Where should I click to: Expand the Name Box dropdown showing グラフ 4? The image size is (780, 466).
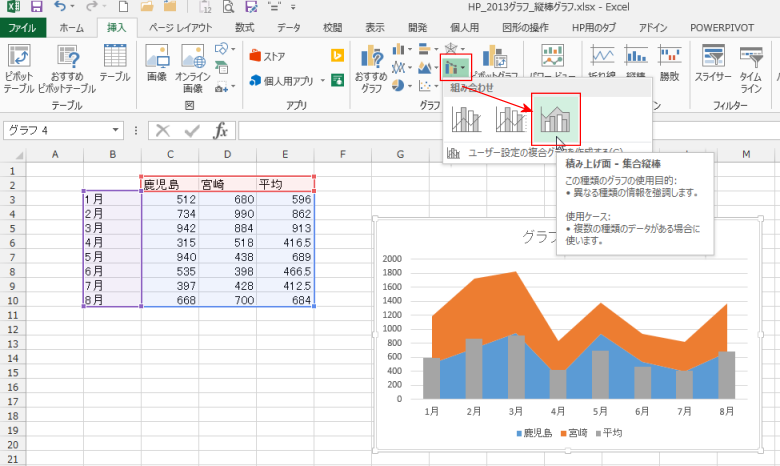pos(118,131)
